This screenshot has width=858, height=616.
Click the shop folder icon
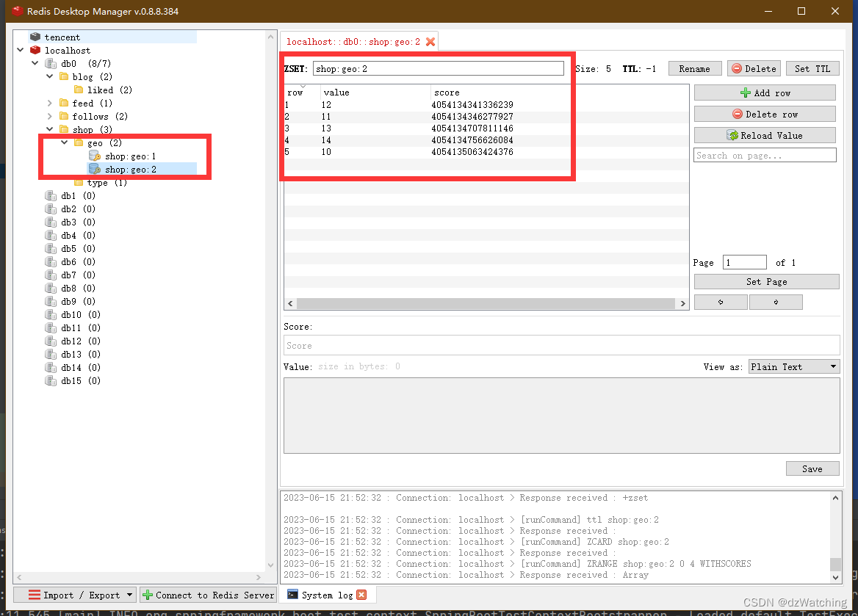click(64, 129)
